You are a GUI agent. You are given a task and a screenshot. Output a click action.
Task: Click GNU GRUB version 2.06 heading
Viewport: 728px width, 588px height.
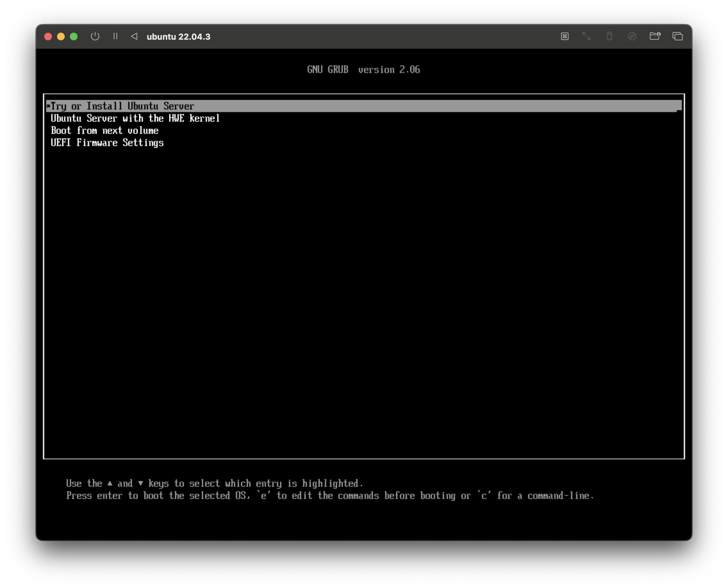tap(364, 69)
